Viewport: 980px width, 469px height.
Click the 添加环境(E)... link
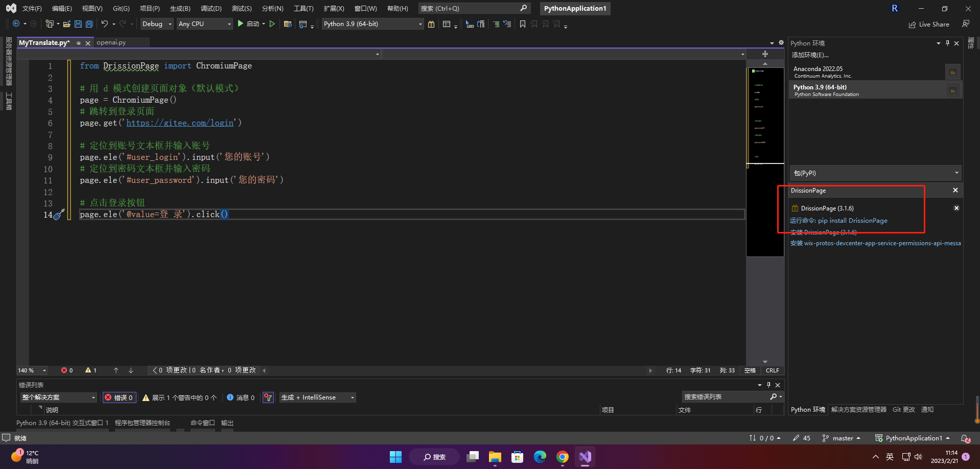coord(810,55)
